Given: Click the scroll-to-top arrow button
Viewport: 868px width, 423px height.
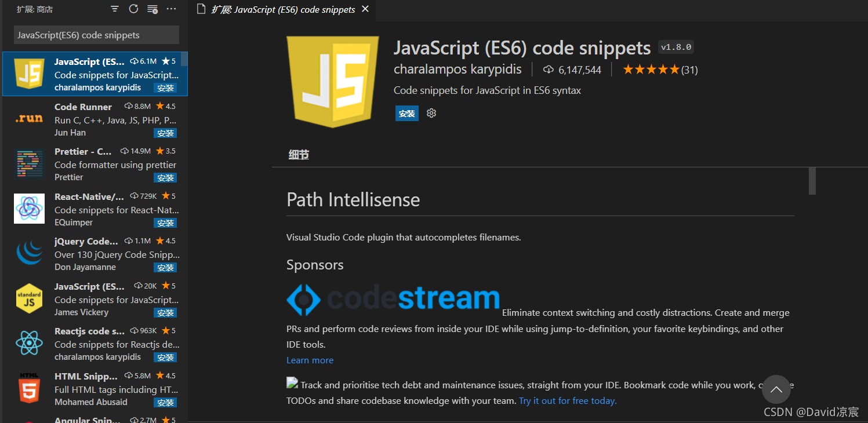Looking at the screenshot, I should pos(776,389).
